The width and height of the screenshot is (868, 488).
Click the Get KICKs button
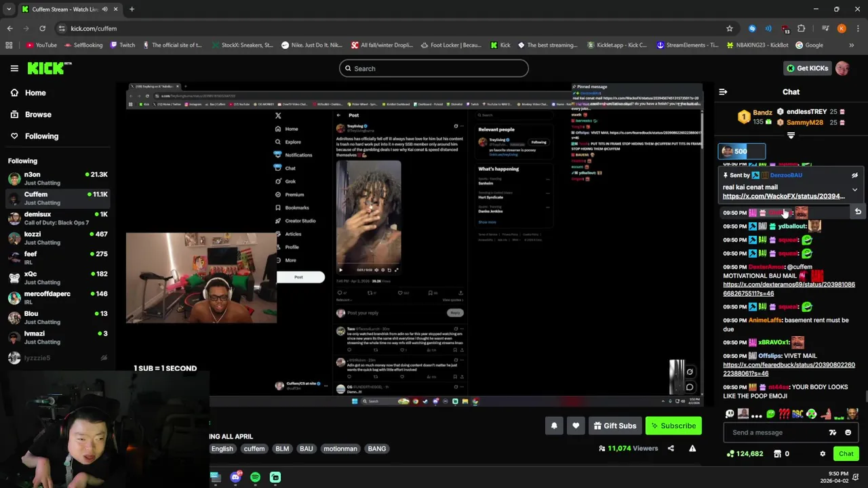807,68
